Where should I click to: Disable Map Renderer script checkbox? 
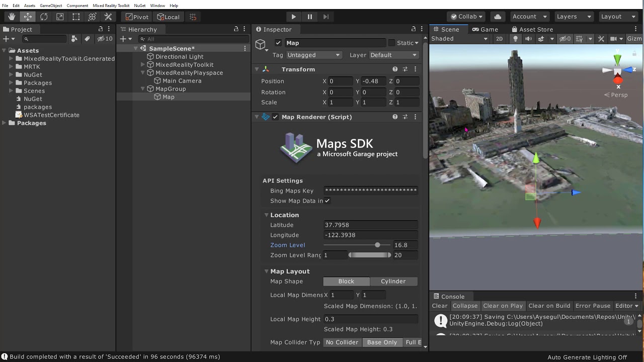[275, 117]
